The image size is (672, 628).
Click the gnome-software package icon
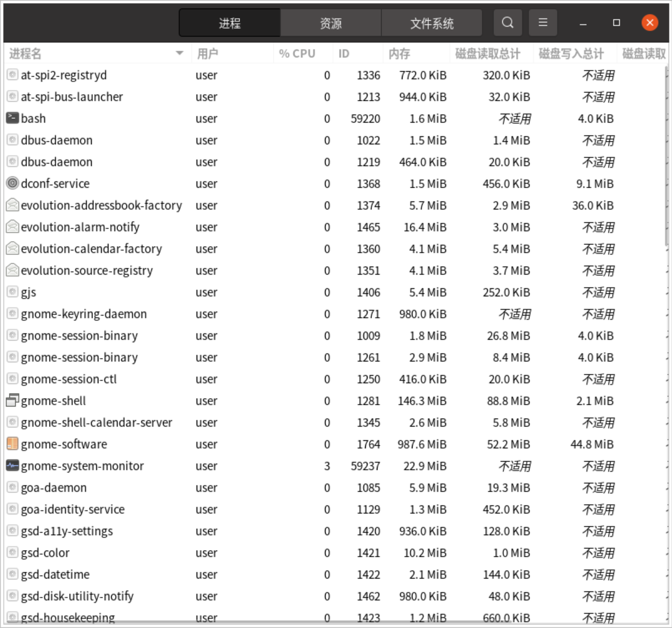(x=12, y=444)
